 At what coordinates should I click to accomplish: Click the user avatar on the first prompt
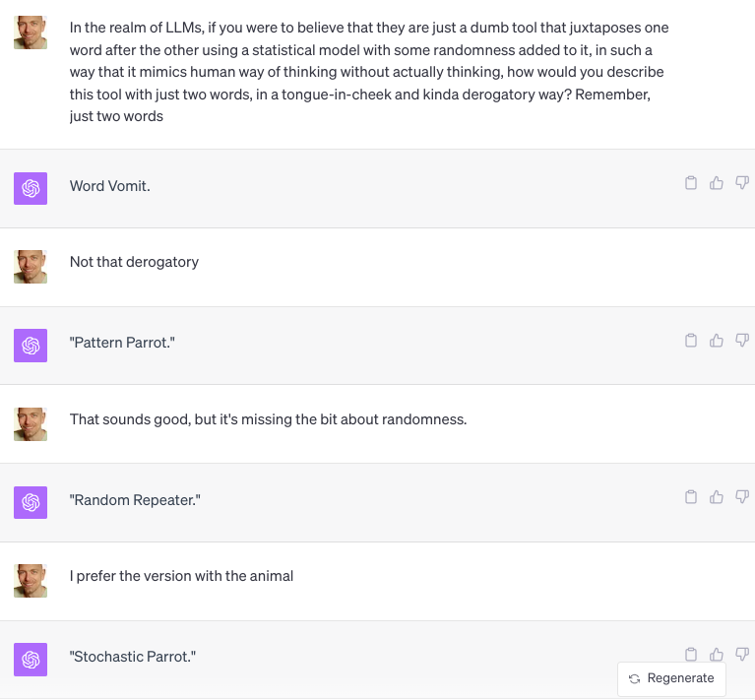[31, 32]
